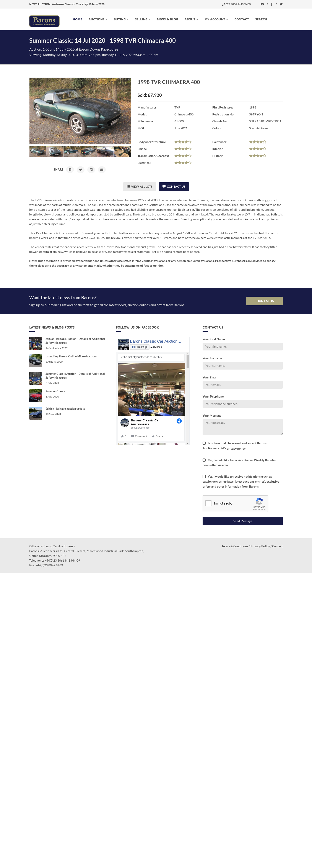
Task: Enable the Barons Weekly Bulletin newsletter checkbox
Action: coord(204,460)
